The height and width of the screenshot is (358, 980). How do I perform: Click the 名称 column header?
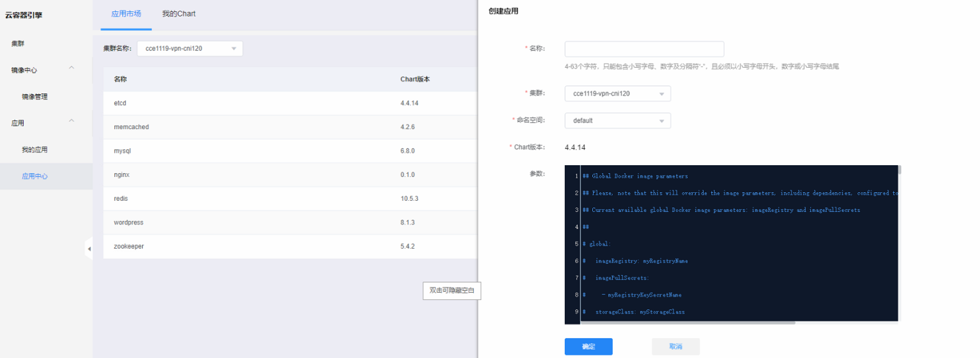(x=120, y=79)
